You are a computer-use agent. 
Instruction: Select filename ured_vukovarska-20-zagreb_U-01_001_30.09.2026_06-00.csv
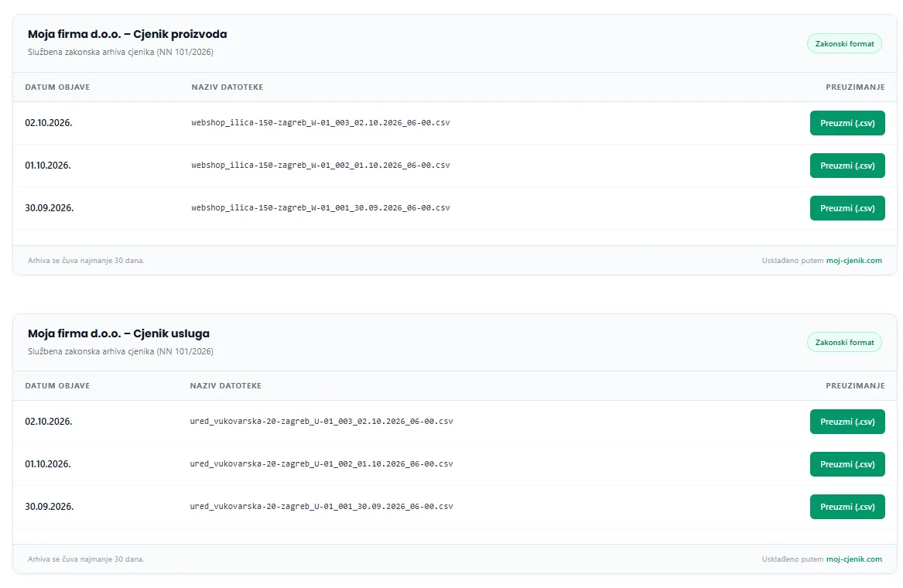321,507
